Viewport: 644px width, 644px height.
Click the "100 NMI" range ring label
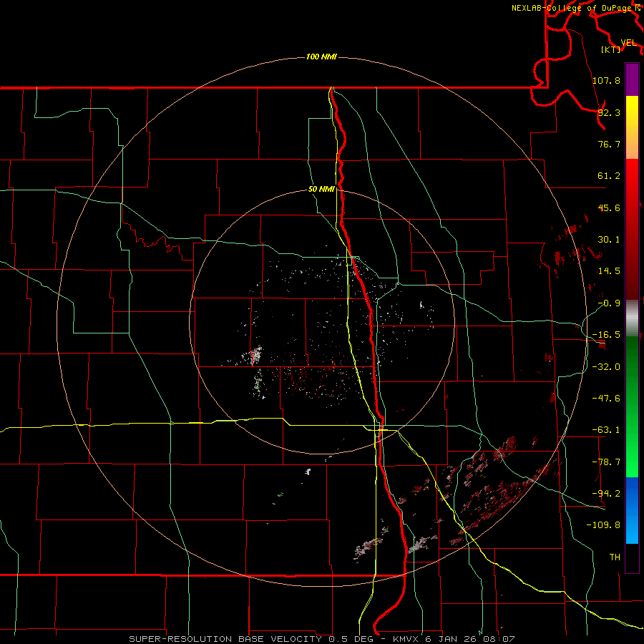coord(321,57)
